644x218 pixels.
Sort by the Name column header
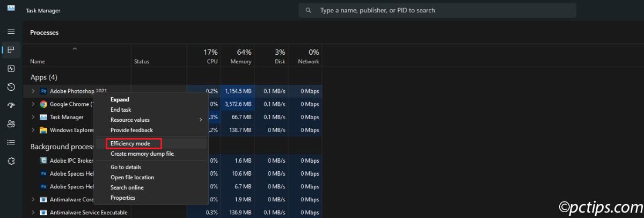[38, 62]
